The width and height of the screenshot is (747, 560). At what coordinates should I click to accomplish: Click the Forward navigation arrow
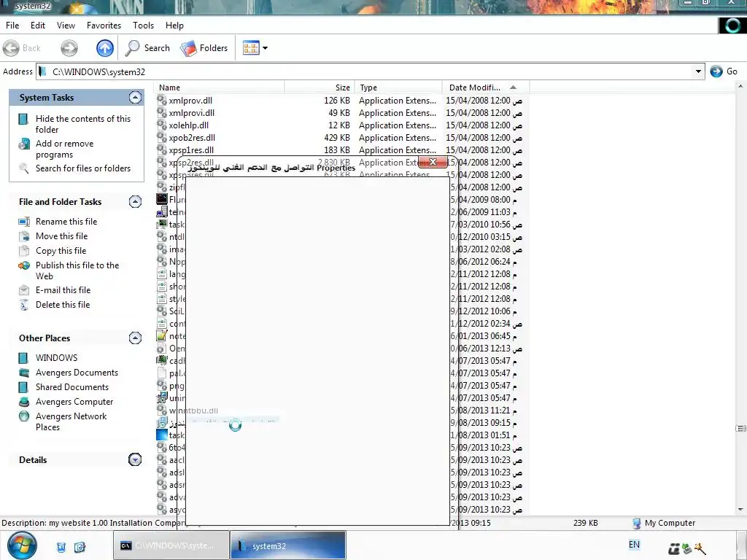point(69,48)
